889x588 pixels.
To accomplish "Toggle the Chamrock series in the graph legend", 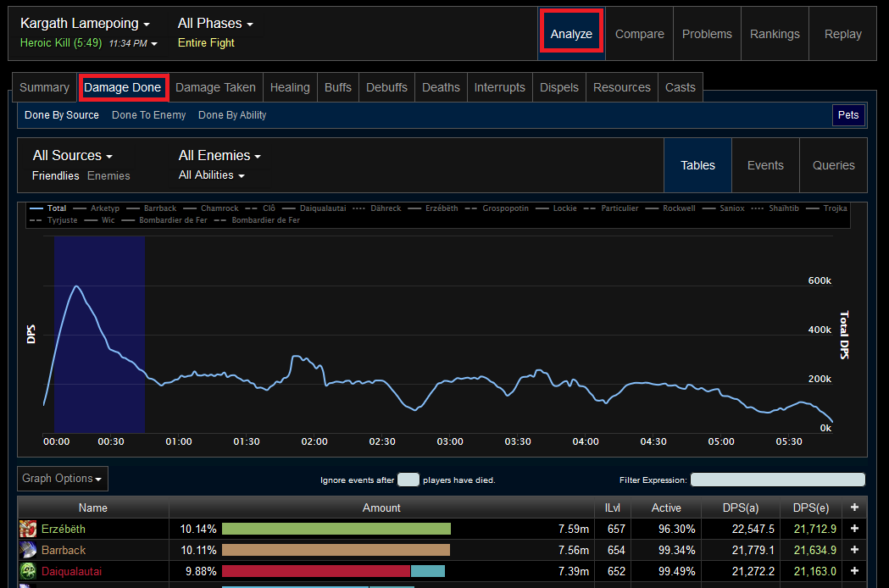I will [x=211, y=208].
